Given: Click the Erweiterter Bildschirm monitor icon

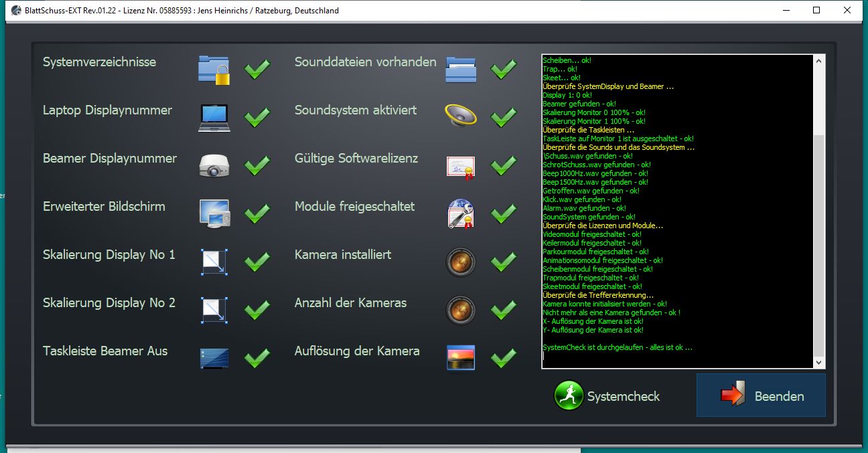Looking at the screenshot, I should (x=214, y=213).
